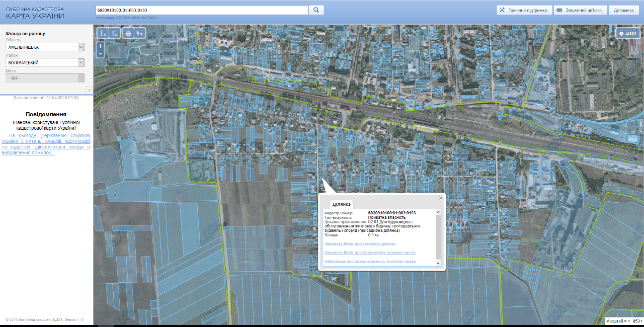The width and height of the screenshot is (644, 327).
Task: Activate the parcel info pointer tool
Action: click(x=140, y=33)
